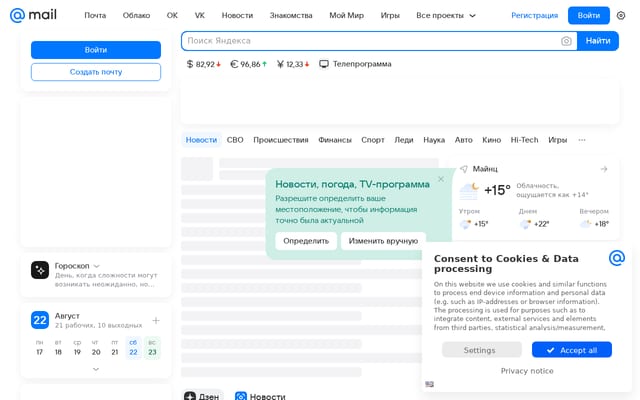
Task: Select Saturday 22 in the calendar
Action: pos(133,348)
